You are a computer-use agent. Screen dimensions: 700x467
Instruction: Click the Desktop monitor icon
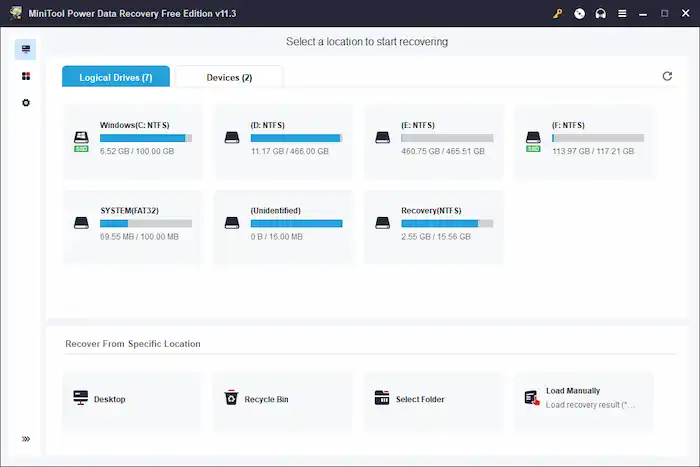point(81,397)
